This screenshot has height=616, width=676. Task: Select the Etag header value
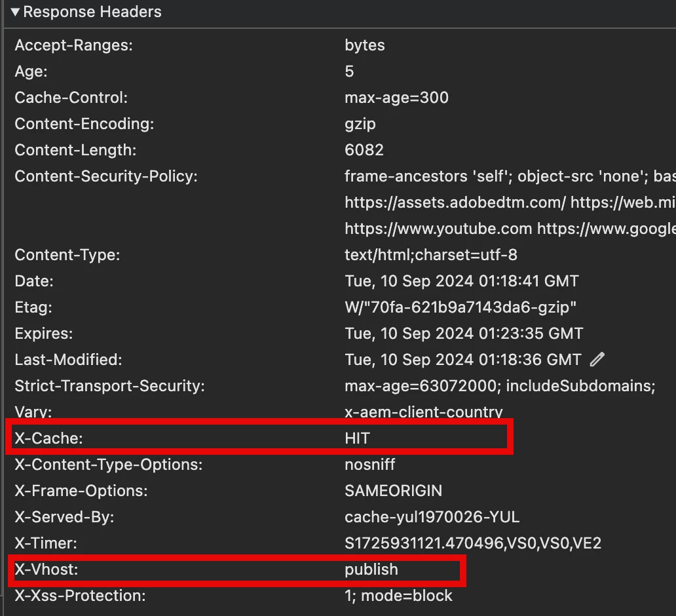click(460, 307)
